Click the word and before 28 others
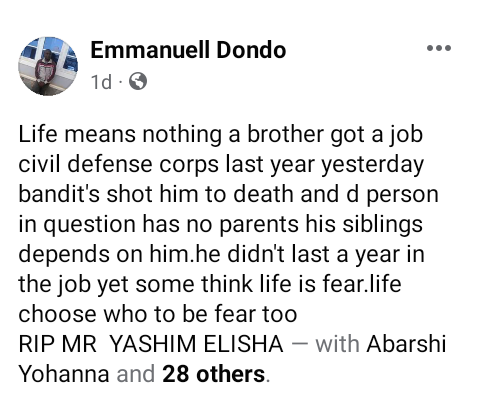 click(x=136, y=374)
